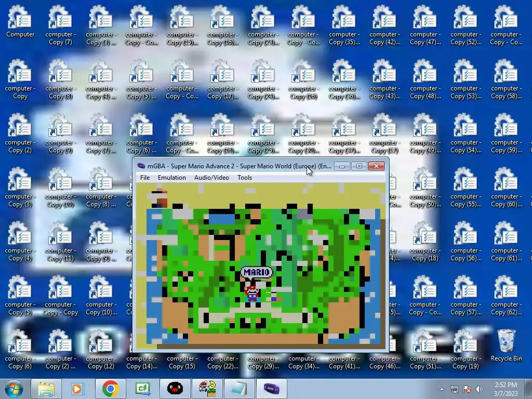Select the 'computer - Copy (22)...' shortcut
The width and height of the screenshot is (532, 399).
tap(222, 362)
